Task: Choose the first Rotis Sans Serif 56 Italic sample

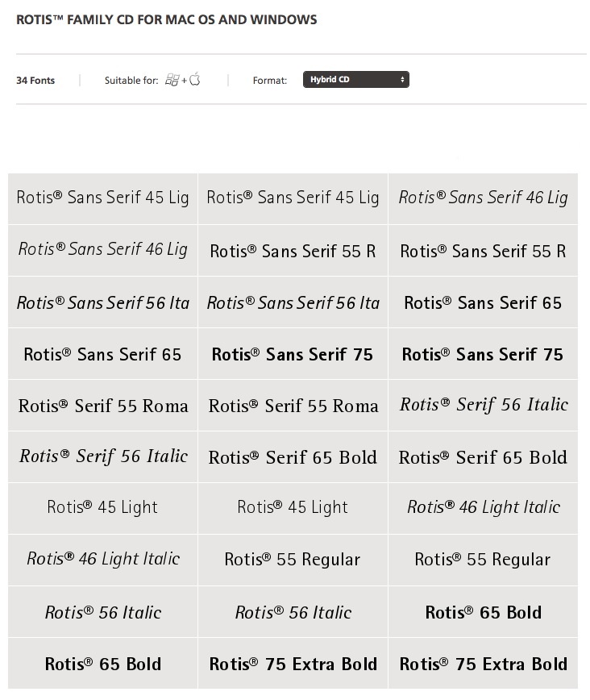Action: tap(102, 302)
